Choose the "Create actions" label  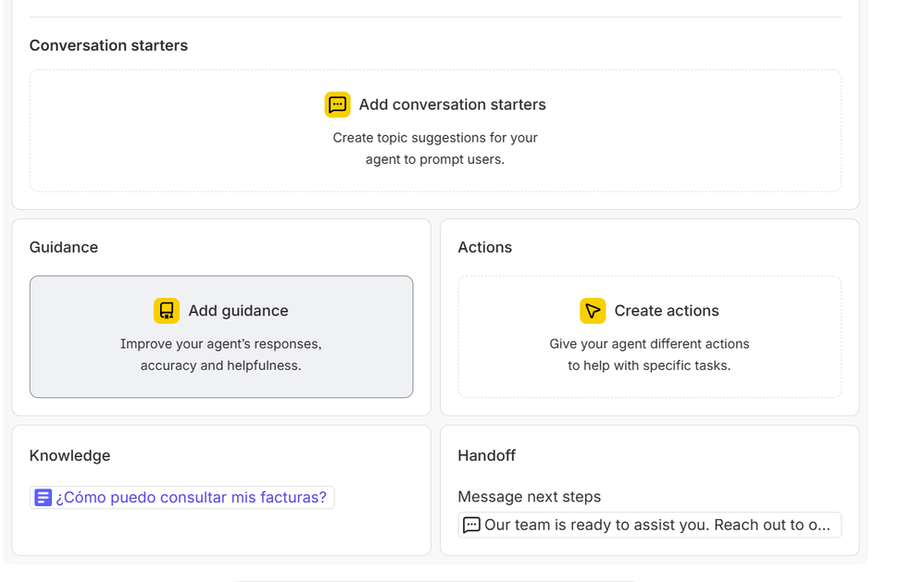point(667,311)
